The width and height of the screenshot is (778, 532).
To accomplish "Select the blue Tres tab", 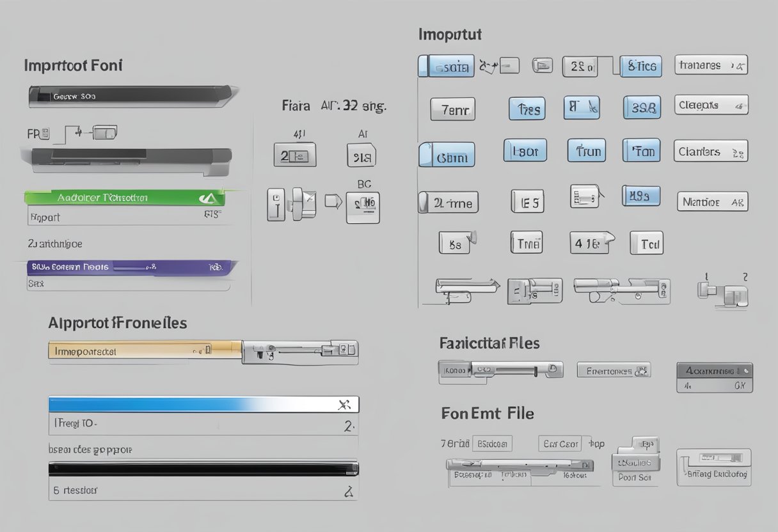I will pos(527,109).
